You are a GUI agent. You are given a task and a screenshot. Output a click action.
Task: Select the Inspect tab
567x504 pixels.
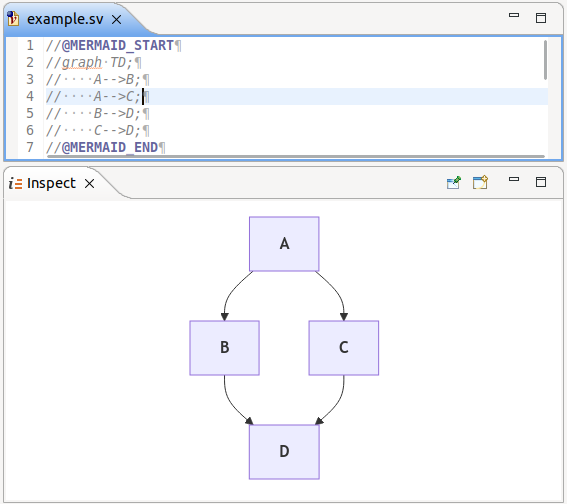tap(51, 183)
